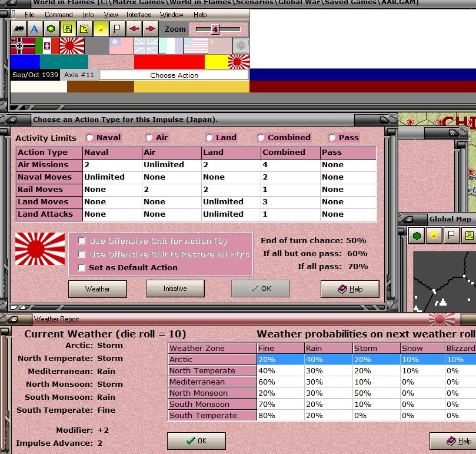The height and width of the screenshot is (454, 476).
Task: Select the Chinese flag in flag row
Action: [121, 46]
